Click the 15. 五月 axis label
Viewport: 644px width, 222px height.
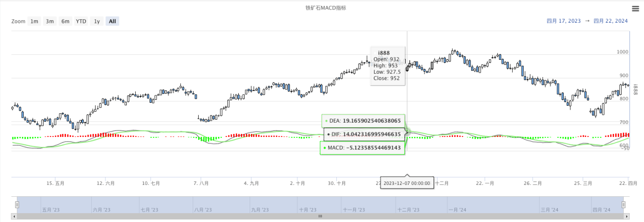(56, 183)
